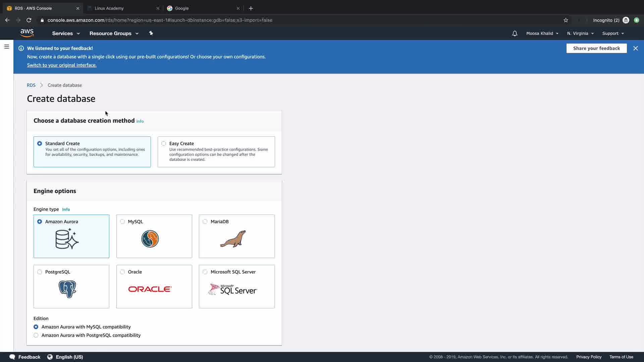Select Microsoft SQL Server engine radio
Screen dimensions: 644x362
pos(205,272)
